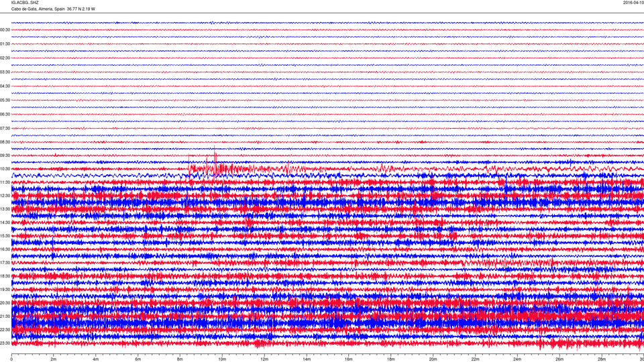Select the 26m axis tick label
The width and height of the screenshot is (644, 362).
(559, 359)
